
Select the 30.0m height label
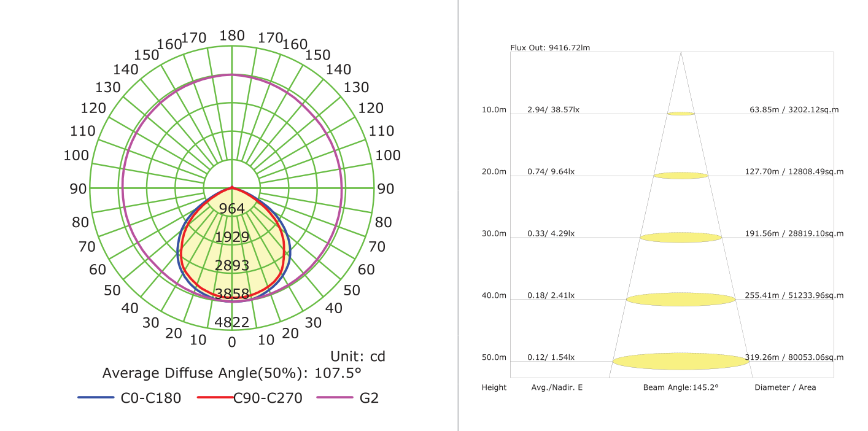pos(494,233)
